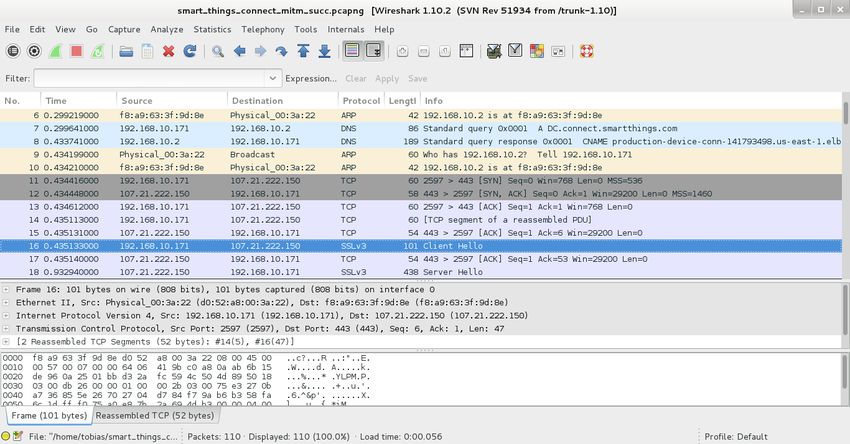Open the Statistics menu
The image size is (850, 444).
point(212,29)
